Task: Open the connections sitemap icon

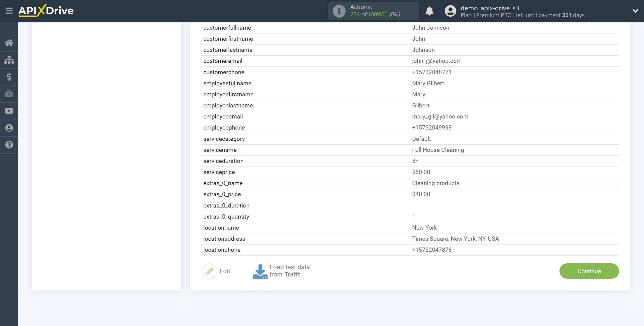Action: (9, 60)
